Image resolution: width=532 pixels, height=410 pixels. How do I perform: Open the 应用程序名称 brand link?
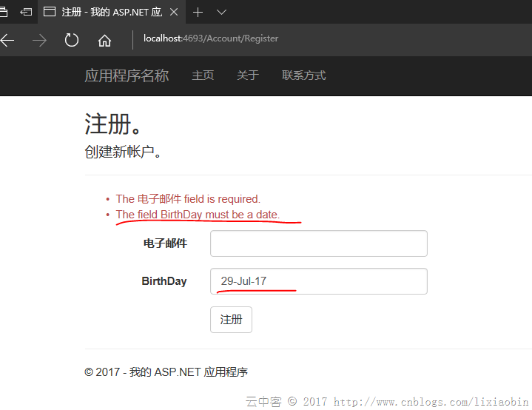coord(127,75)
